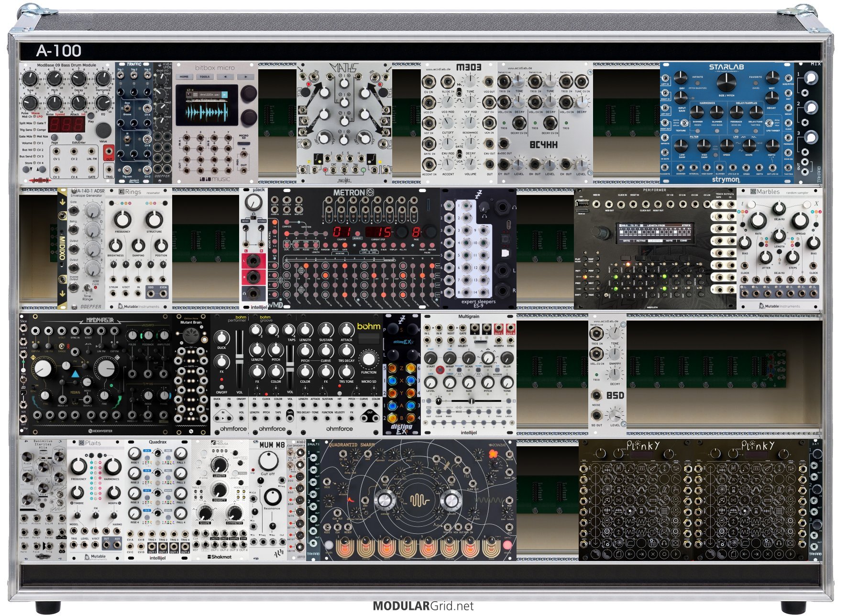Click the Frequency knob on Plaits
Viewport: 847px width, 616px height.
[79, 466]
